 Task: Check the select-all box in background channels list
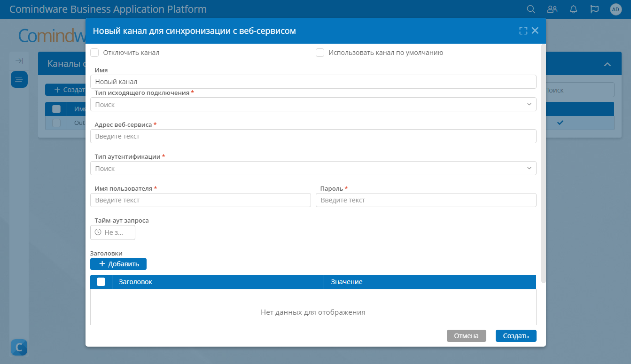(x=56, y=109)
